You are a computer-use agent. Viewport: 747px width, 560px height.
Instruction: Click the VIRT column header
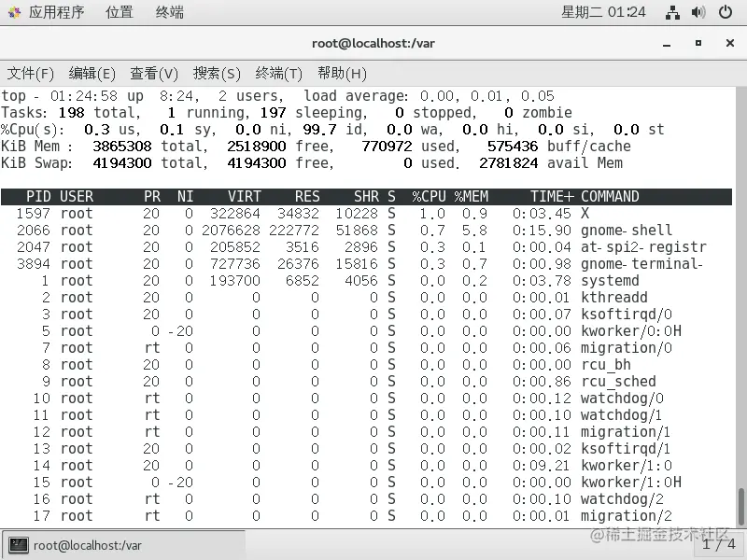244,197
